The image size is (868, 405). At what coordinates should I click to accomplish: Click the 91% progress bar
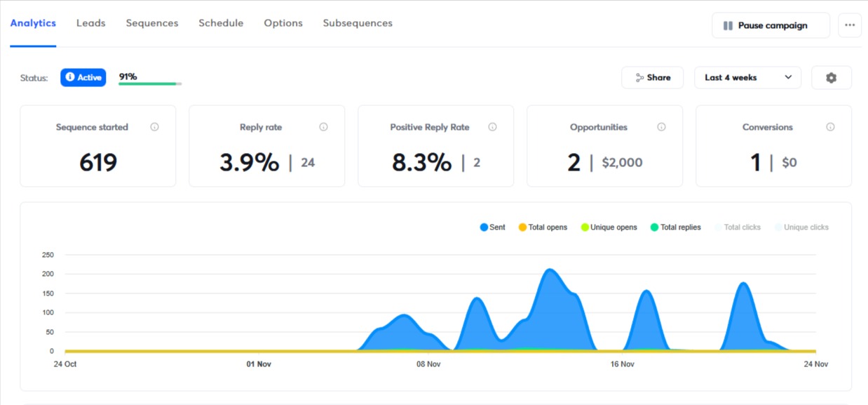coord(149,81)
